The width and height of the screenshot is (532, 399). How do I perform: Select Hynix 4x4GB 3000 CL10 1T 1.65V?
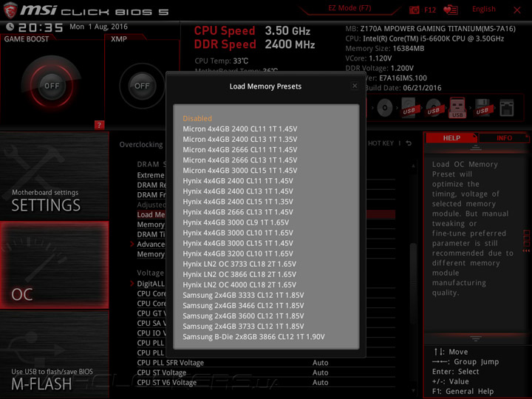pyautogui.click(x=238, y=233)
